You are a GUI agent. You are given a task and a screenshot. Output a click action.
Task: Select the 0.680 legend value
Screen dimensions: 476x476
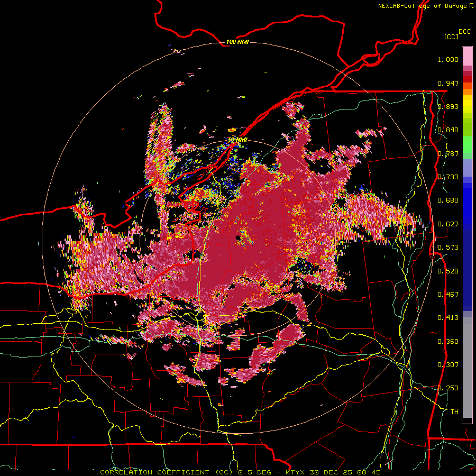coord(448,200)
